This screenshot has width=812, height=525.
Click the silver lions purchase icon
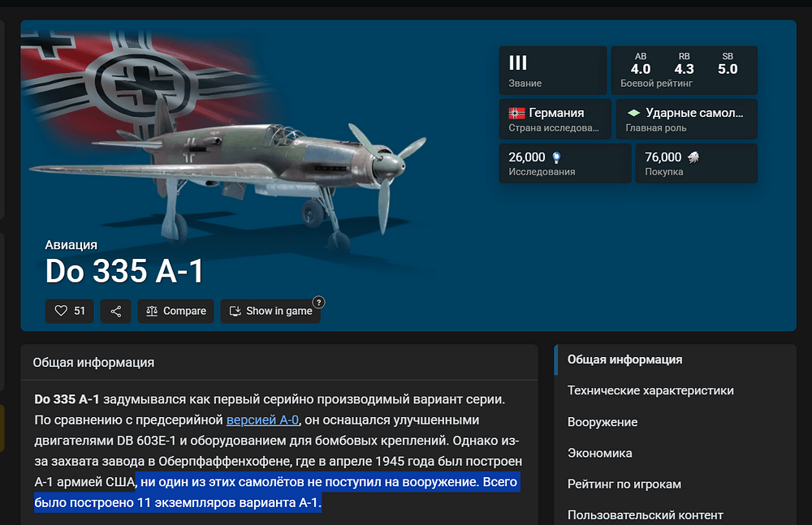693,157
